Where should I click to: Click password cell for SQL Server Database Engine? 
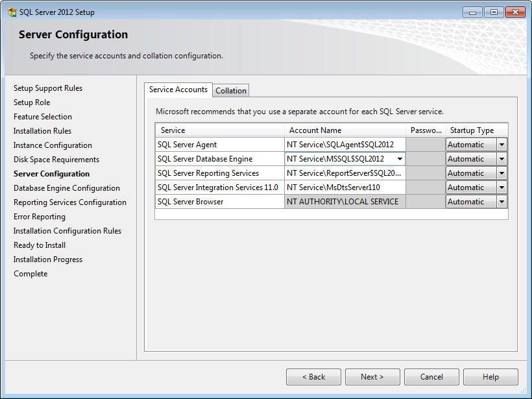click(x=426, y=159)
